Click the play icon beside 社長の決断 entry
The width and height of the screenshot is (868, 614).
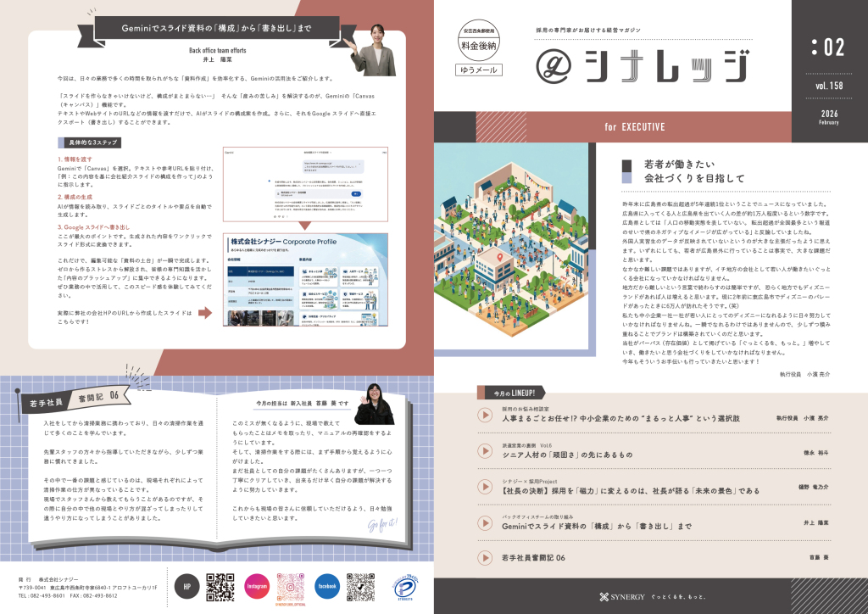(x=484, y=487)
